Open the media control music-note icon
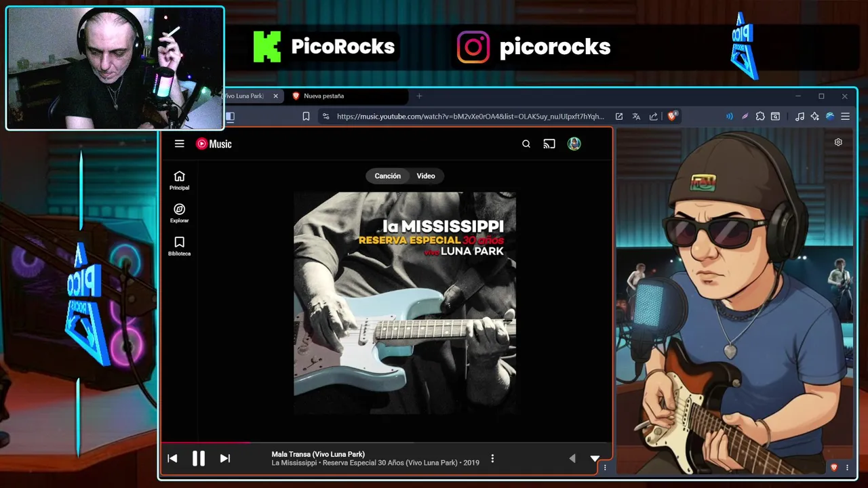The height and width of the screenshot is (488, 868). click(800, 117)
